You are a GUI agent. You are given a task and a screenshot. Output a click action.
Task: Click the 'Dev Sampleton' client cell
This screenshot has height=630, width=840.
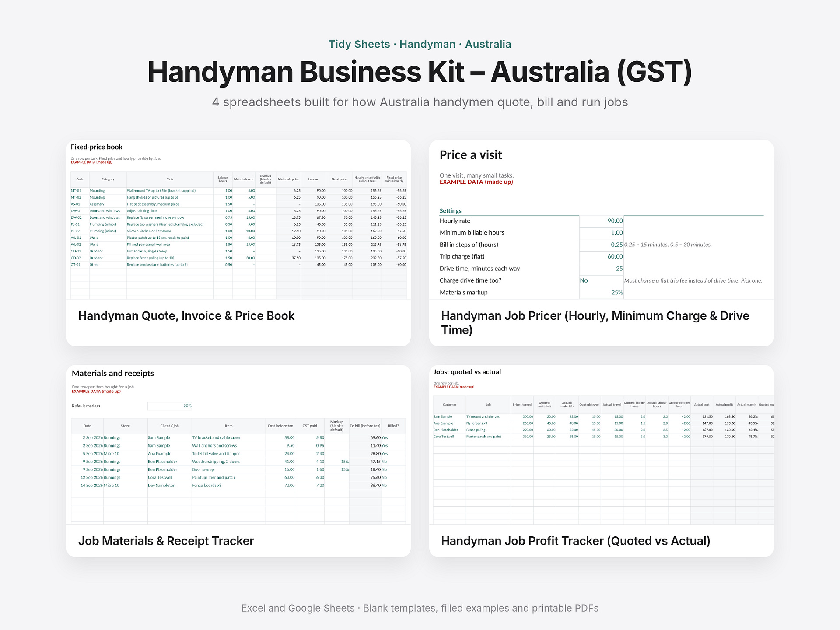coord(169,486)
